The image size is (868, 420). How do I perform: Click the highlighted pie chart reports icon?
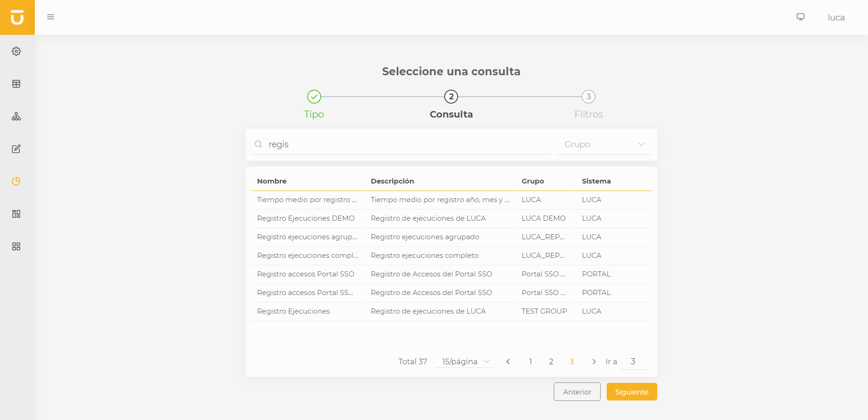pos(16,181)
